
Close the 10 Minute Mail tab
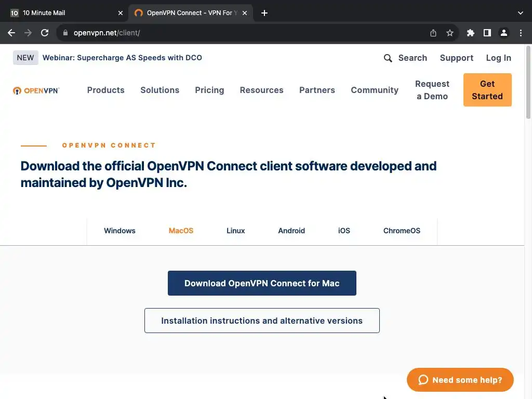coord(121,13)
